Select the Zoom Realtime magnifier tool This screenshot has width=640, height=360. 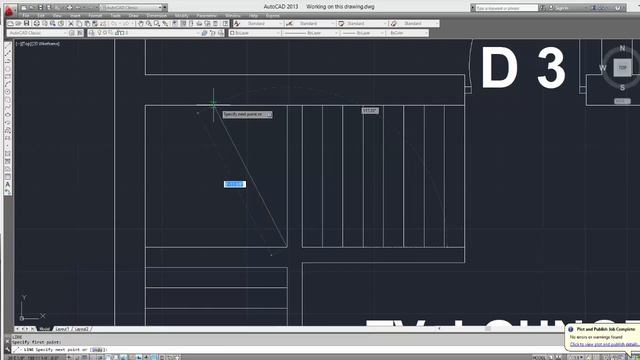click(x=149, y=24)
